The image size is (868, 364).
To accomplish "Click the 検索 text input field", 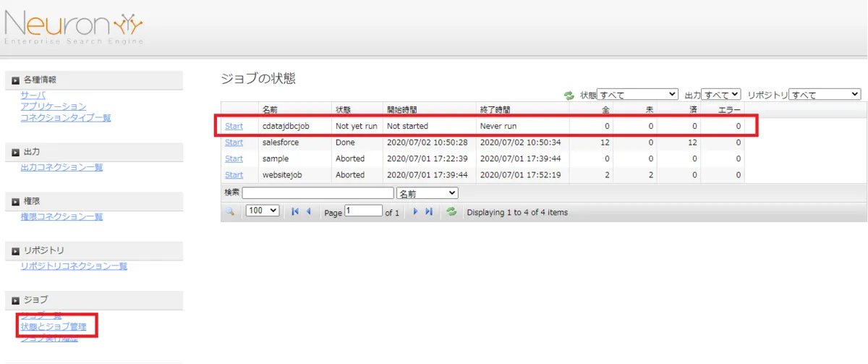I will pyautogui.click(x=318, y=193).
